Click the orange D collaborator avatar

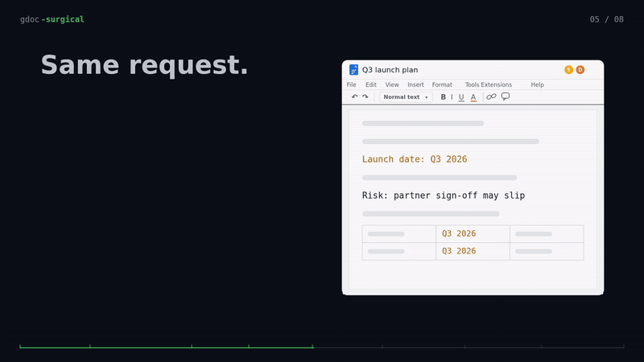coord(580,70)
